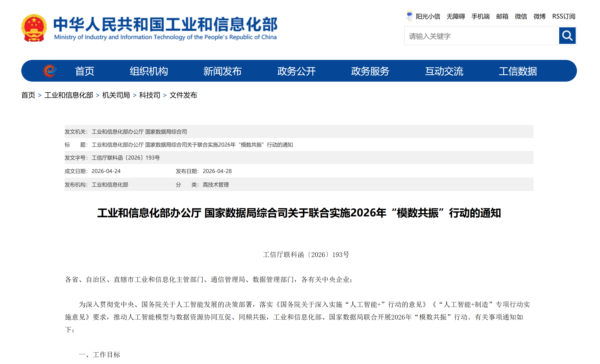This screenshot has width=600, height=364.
Task: Click the national emblem logo
Action: pos(34,28)
